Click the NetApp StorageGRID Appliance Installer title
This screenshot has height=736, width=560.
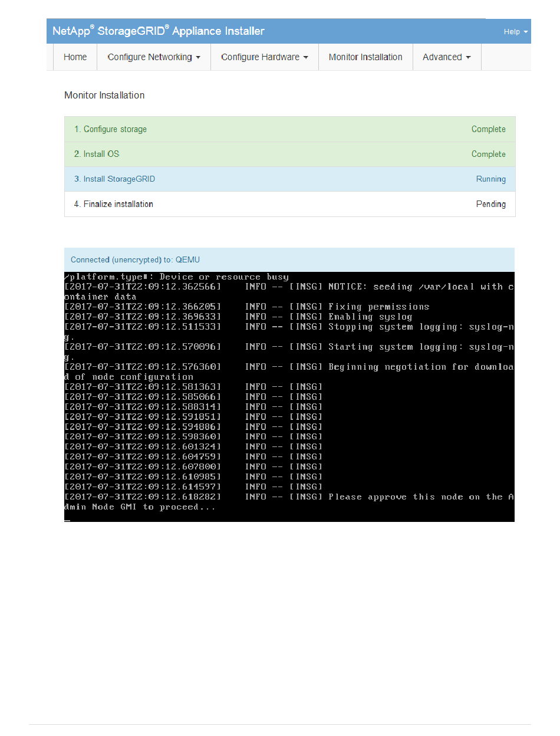(x=159, y=31)
